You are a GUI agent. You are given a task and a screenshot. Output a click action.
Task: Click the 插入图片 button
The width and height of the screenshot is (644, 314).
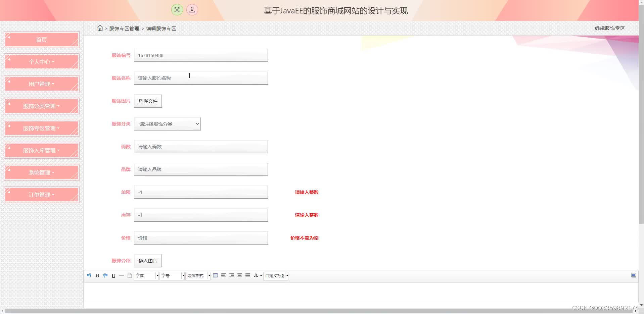click(148, 261)
